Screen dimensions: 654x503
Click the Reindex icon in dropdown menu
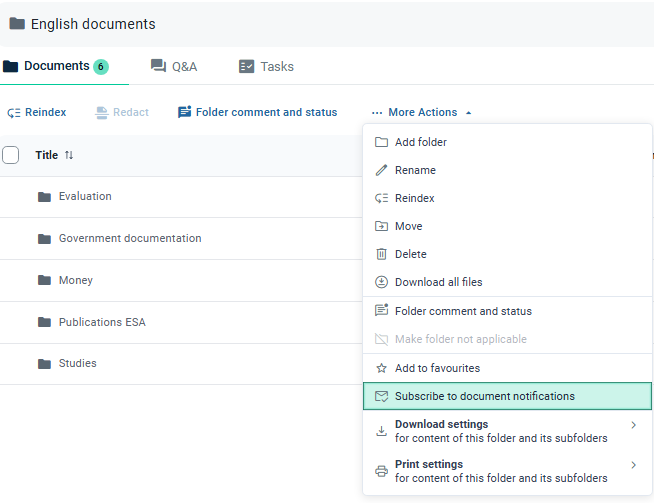pyautogui.click(x=381, y=198)
